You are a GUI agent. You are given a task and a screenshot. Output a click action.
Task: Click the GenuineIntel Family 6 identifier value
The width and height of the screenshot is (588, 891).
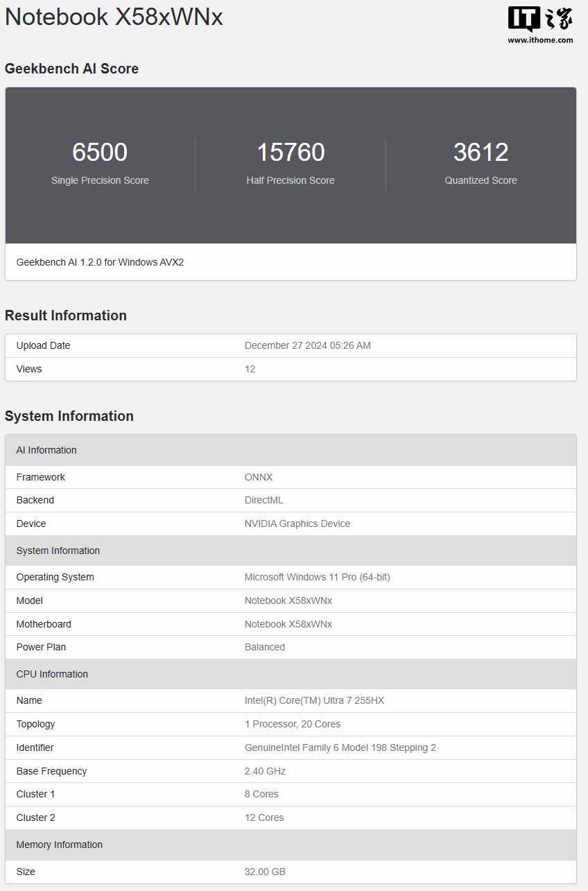click(x=340, y=747)
